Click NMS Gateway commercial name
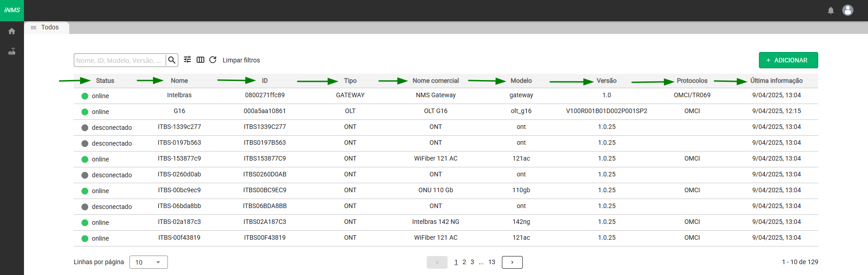The width and height of the screenshot is (868, 275). [436, 95]
